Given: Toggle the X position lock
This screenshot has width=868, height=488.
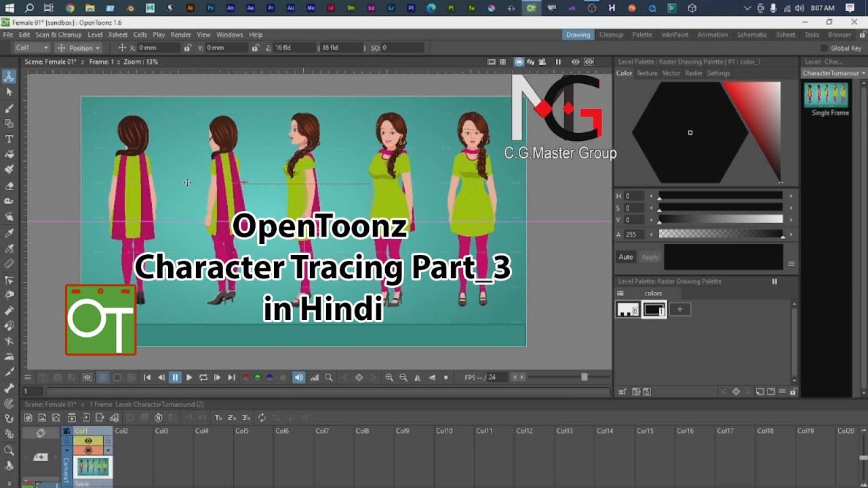Looking at the screenshot, I should click(187, 48).
